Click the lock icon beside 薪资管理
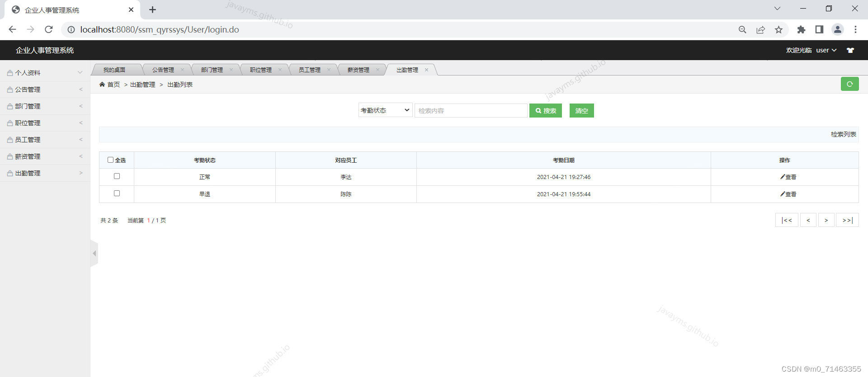The width and height of the screenshot is (868, 377). (x=10, y=156)
